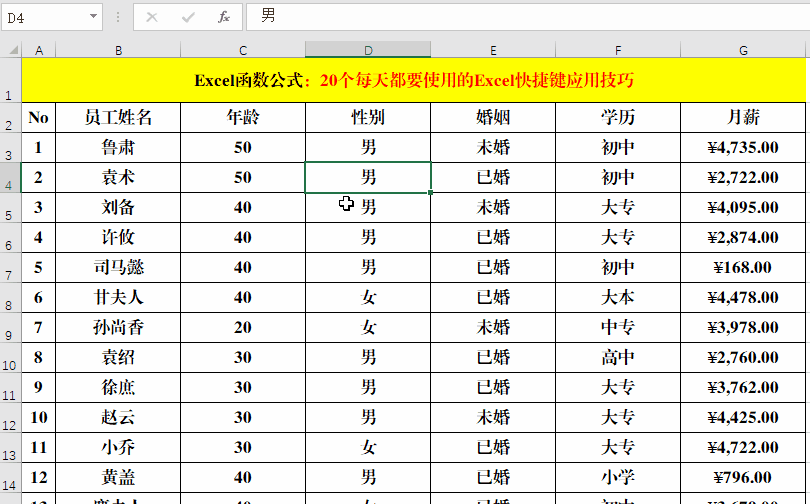Select the name cell 袁绍
Image resolution: width=810 pixels, height=504 pixels.
[x=118, y=357]
